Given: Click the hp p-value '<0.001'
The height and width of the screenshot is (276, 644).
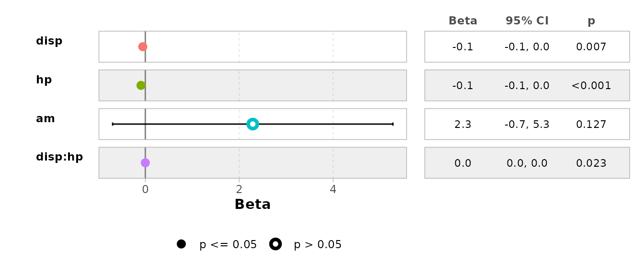Looking at the screenshot, I should coord(591,86).
